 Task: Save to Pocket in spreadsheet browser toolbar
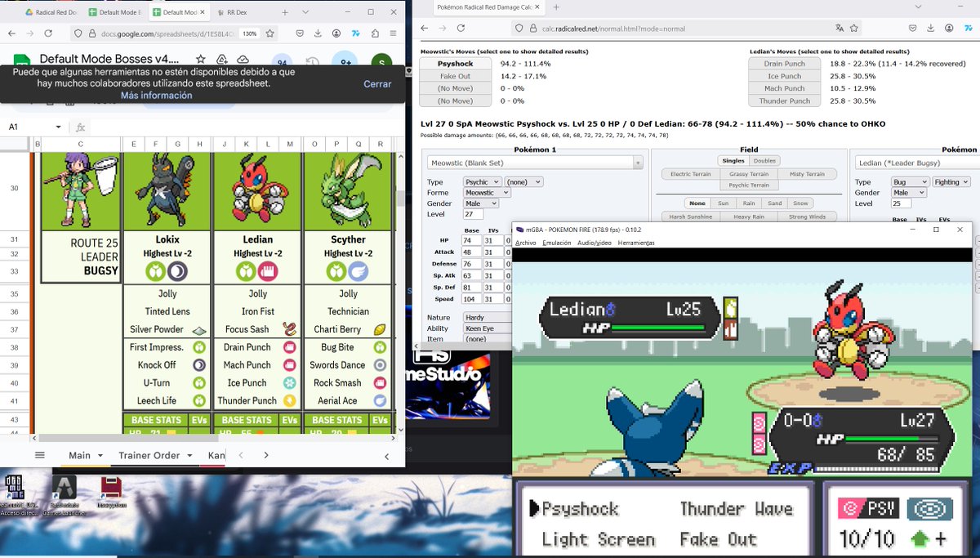point(299,34)
